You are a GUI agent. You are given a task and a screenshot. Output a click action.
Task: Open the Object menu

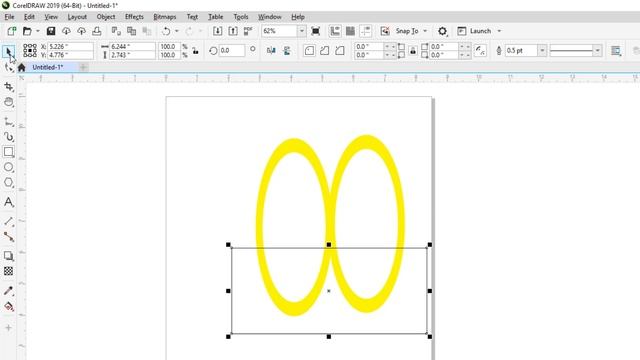106,17
